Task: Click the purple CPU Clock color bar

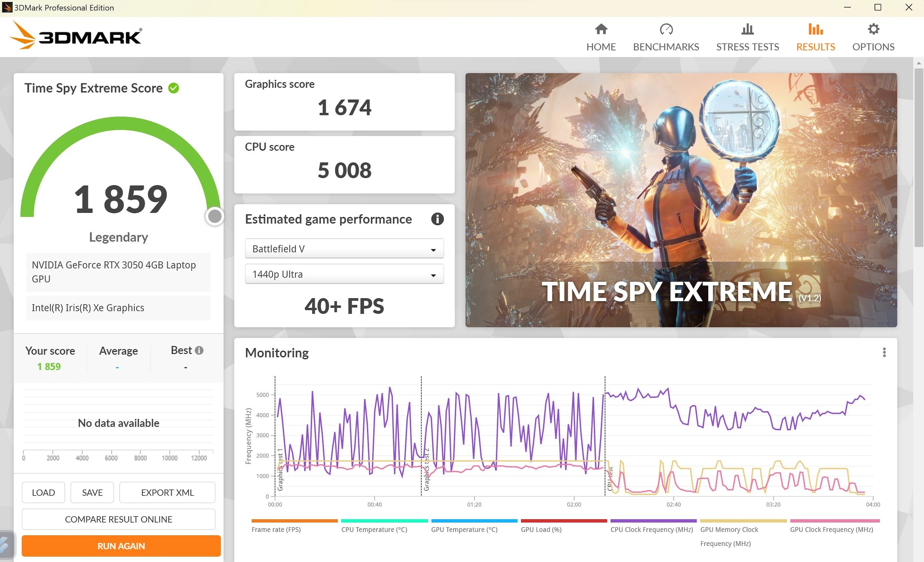Action: click(653, 521)
